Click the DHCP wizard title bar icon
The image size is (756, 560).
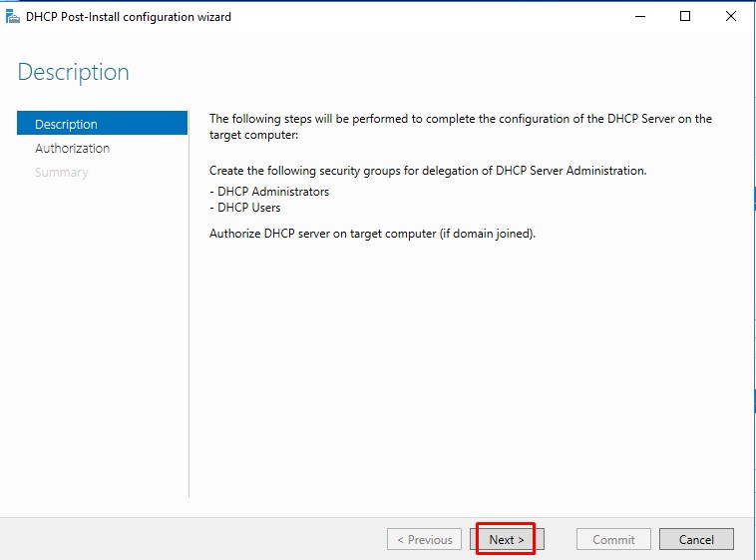(13, 17)
